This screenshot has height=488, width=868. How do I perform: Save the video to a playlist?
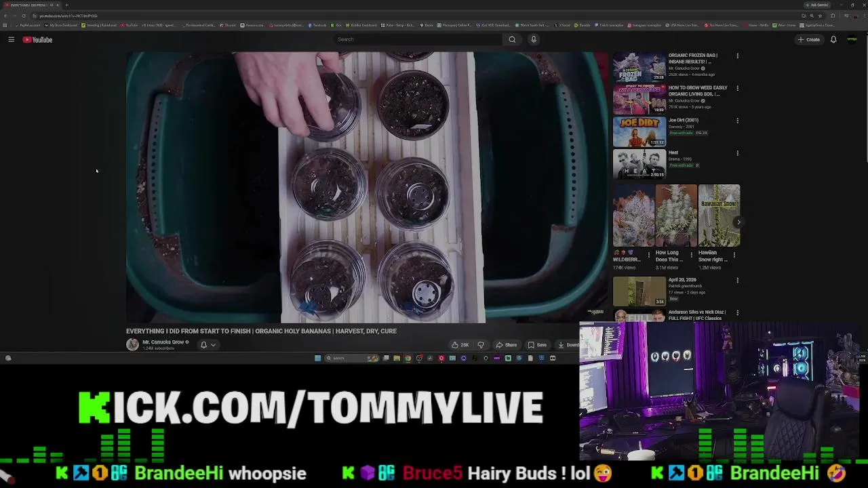click(x=537, y=345)
